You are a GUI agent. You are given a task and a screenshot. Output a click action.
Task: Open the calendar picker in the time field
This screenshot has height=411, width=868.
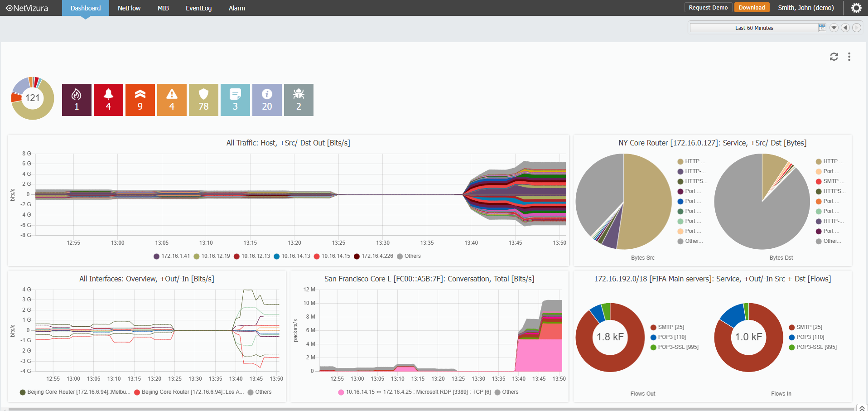click(x=822, y=28)
